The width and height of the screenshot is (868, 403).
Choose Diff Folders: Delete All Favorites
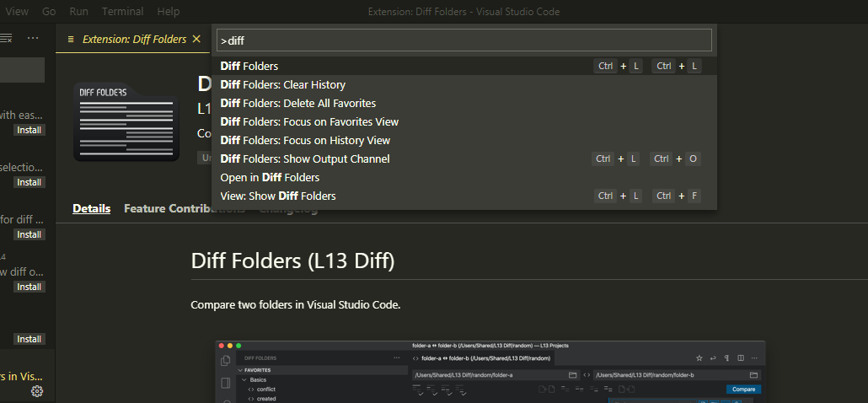463,103
